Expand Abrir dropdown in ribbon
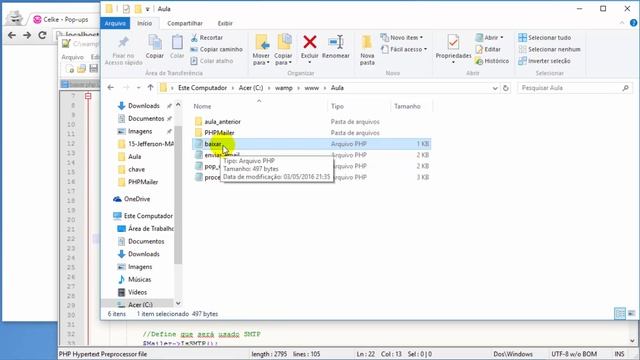The width and height of the screenshot is (640, 360). (x=502, y=38)
